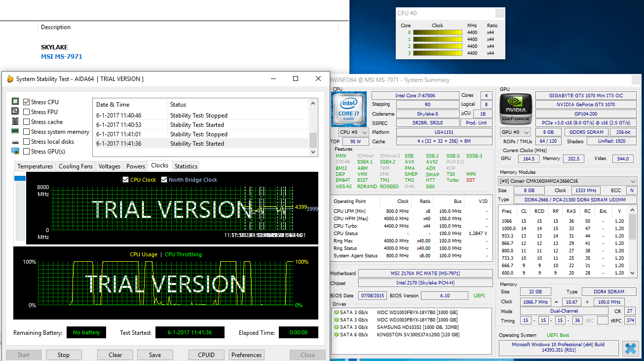This screenshot has height=361, width=644.
Task: Click the Stress local disks drive icon
Action: 15,142
